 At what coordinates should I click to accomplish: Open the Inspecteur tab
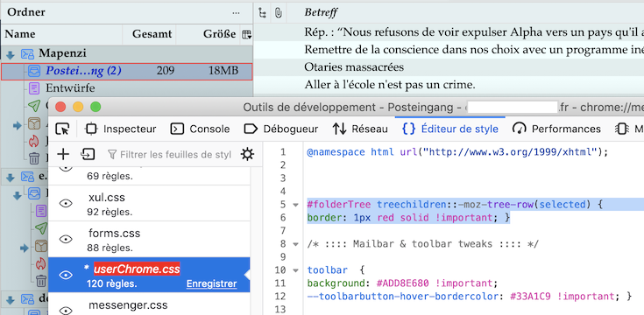(x=121, y=129)
